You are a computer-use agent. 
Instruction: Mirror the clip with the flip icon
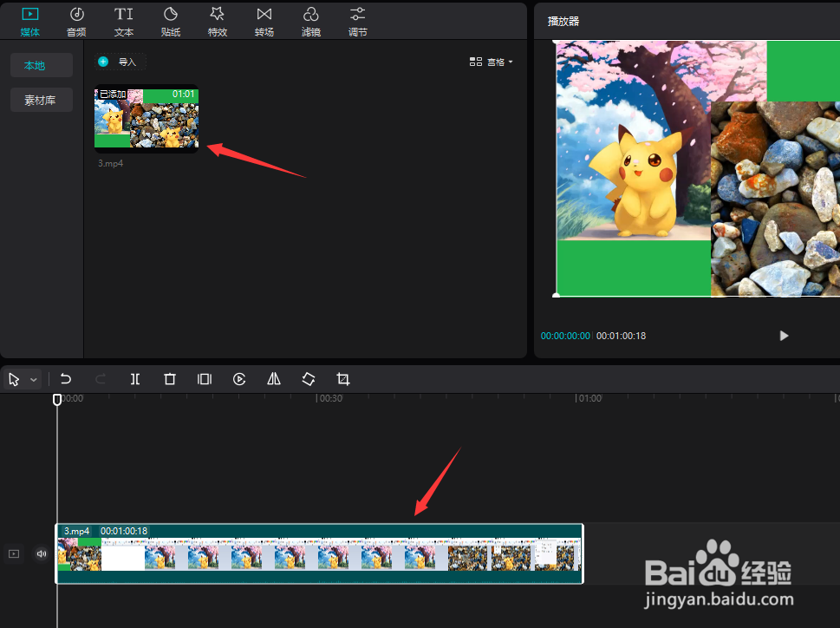(x=274, y=379)
